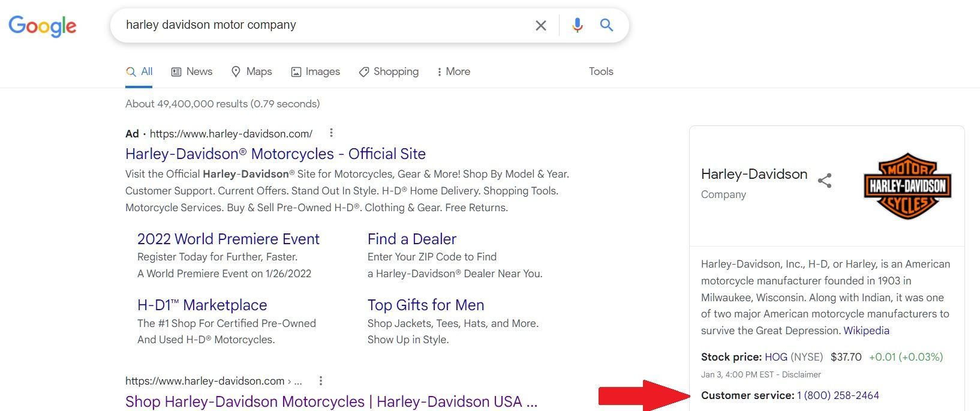
Task: Follow the Wikipedia link in knowledge panel
Action: point(866,331)
